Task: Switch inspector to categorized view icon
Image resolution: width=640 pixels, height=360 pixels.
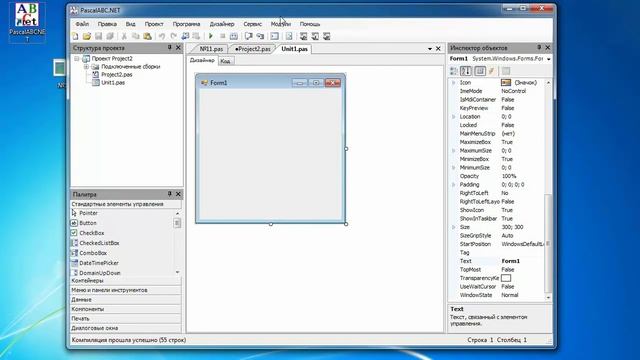Action: click(454, 71)
